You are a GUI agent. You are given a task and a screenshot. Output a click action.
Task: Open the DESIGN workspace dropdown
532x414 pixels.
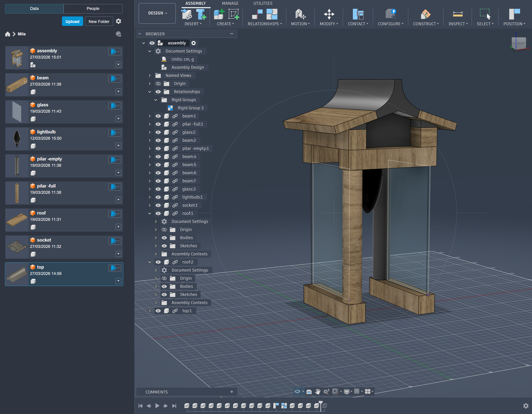(157, 13)
